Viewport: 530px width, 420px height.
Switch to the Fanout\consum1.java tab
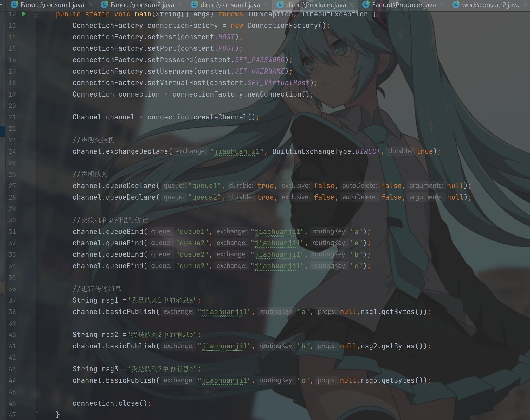[x=52, y=5]
